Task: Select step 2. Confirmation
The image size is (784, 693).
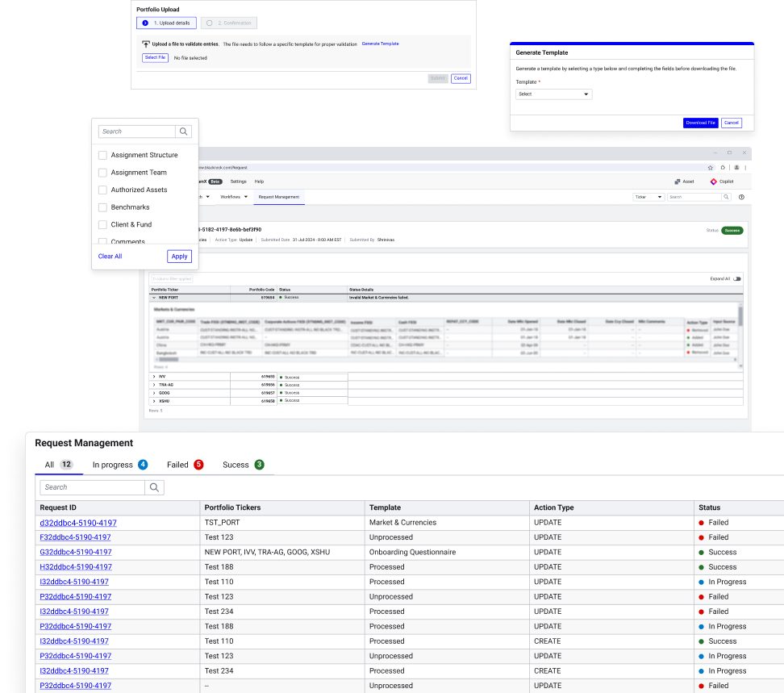Action: [229, 23]
